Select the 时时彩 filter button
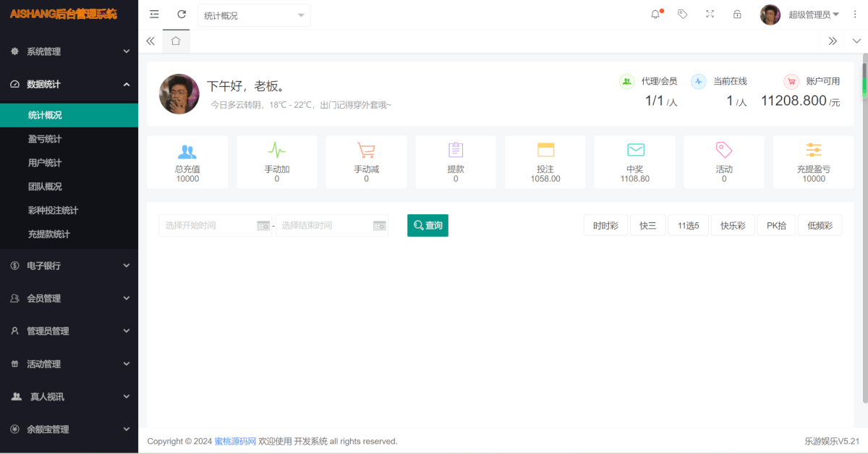 605,225
